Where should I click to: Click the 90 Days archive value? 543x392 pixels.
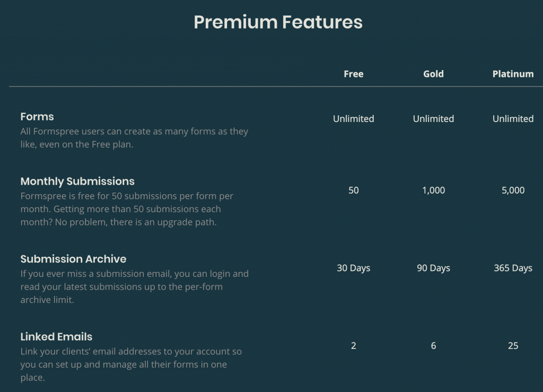click(x=433, y=268)
